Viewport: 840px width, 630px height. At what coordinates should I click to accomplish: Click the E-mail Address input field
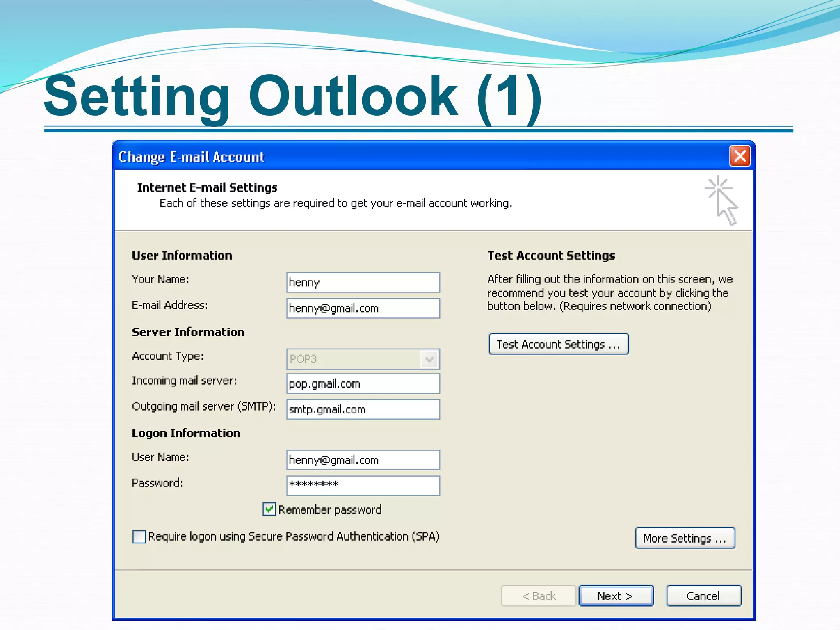(363, 308)
